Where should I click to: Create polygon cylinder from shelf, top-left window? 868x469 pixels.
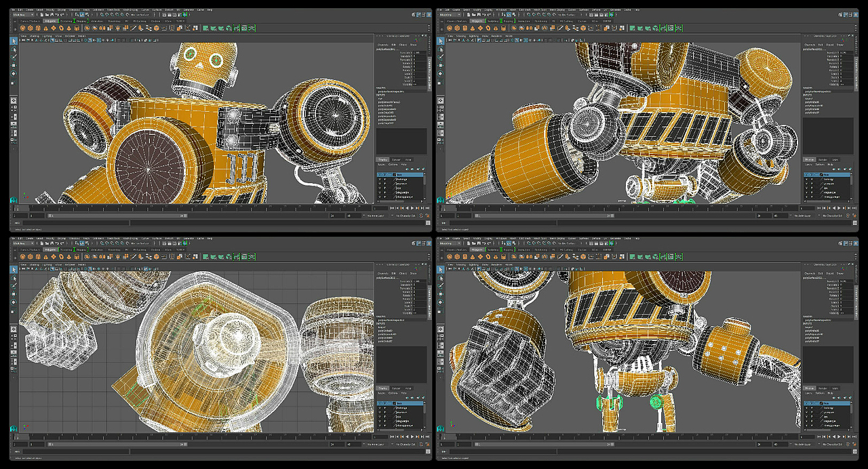[38, 28]
